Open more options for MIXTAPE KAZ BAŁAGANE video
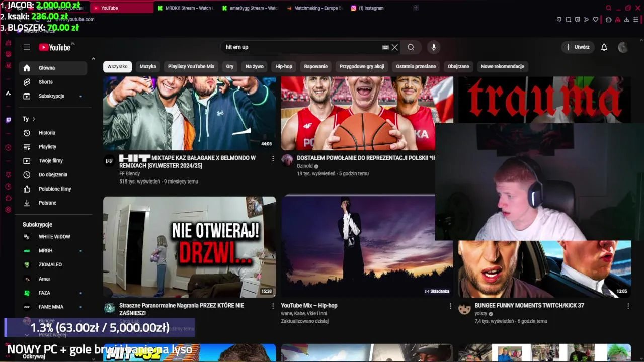This screenshot has height=362, width=644. point(273,158)
